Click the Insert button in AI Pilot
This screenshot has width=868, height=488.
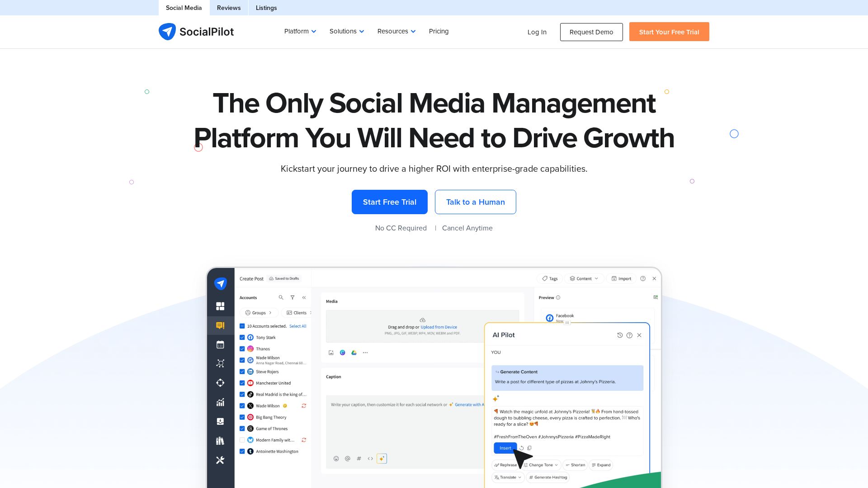[x=505, y=448]
